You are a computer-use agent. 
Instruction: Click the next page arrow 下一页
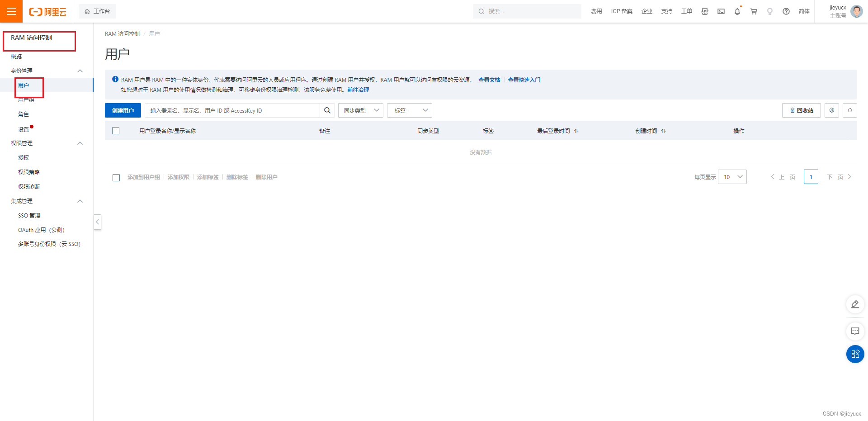pos(840,177)
